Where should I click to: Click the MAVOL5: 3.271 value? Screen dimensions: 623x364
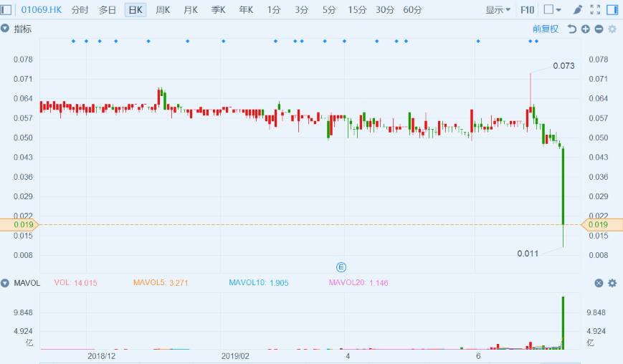click(x=161, y=283)
